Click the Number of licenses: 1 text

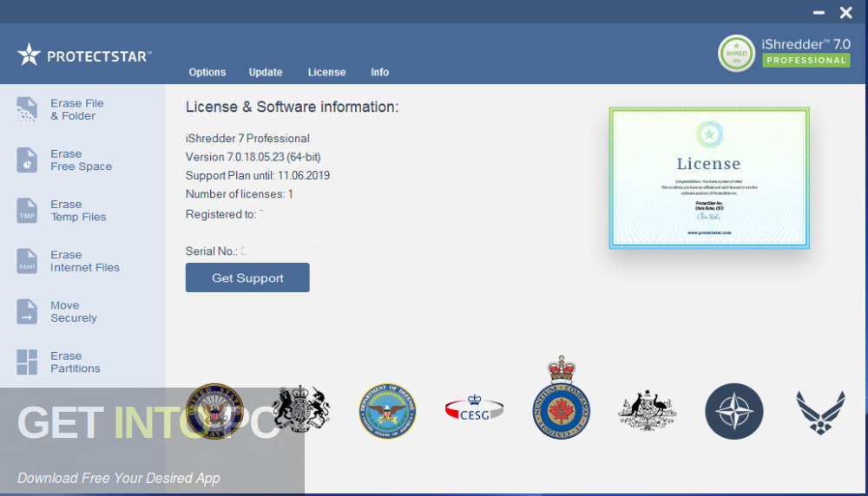(240, 194)
